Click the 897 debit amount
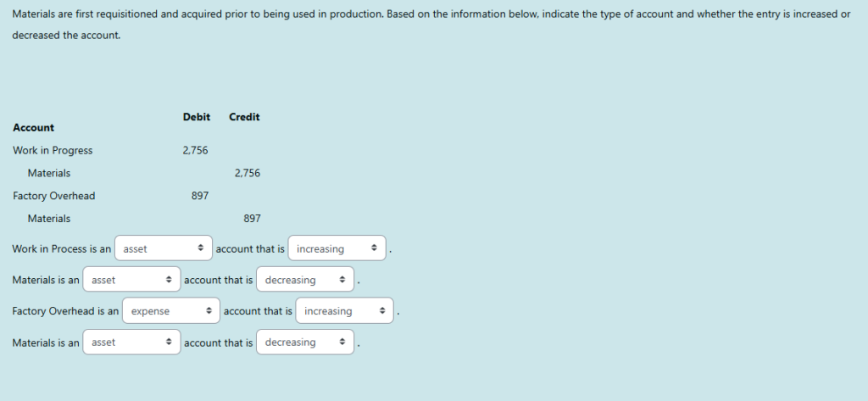This screenshot has height=401, width=868. (x=200, y=196)
